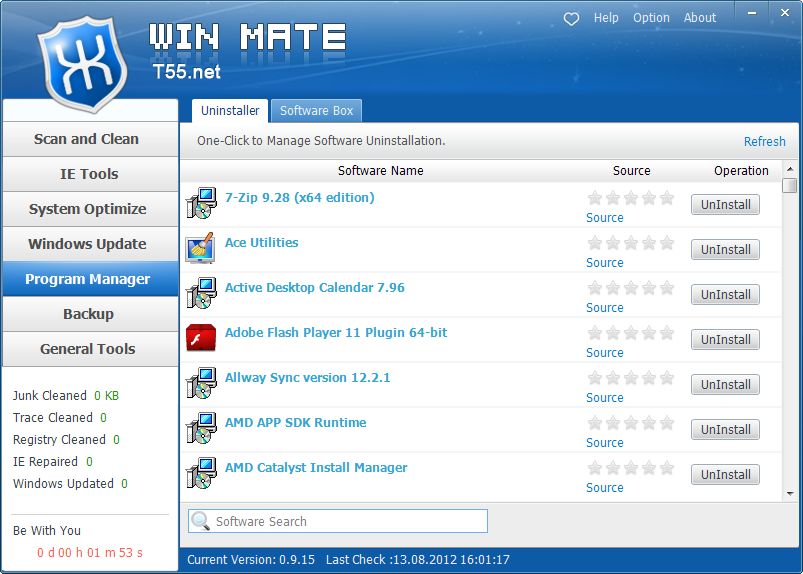Click rating stars for AMD Catalyst Install Manager

[x=630, y=468]
